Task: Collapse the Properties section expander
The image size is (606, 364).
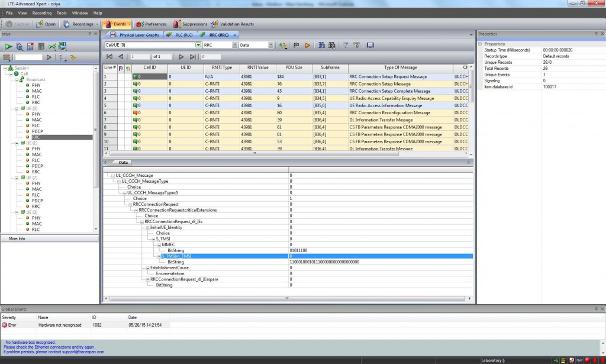Action: pos(481,44)
